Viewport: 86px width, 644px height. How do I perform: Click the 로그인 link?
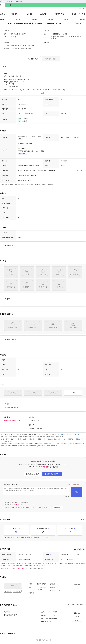[x=80, y=9]
